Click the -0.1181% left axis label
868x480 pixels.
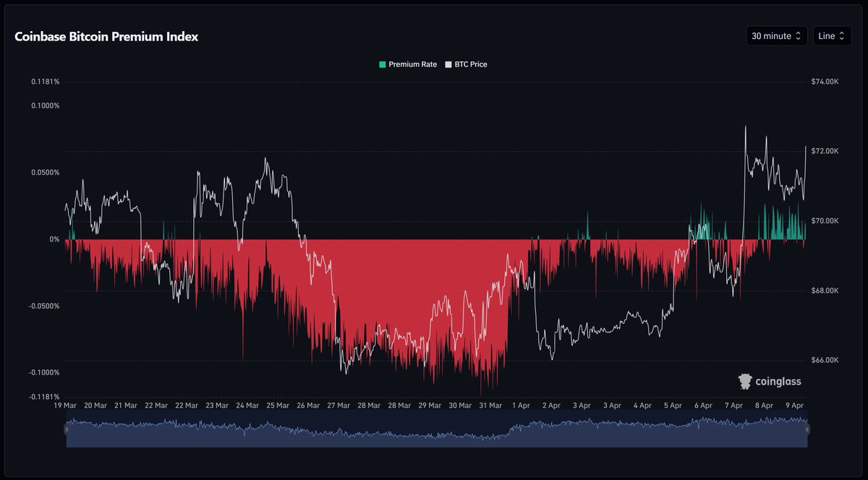(44, 397)
